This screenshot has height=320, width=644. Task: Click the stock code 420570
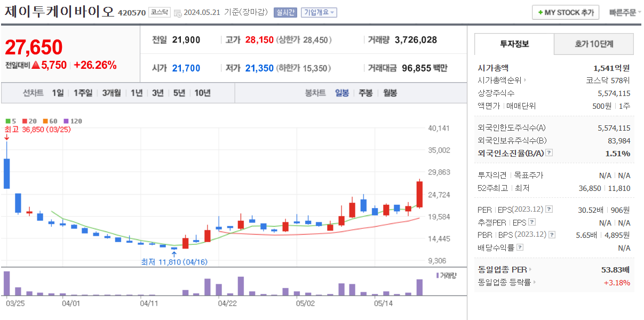131,13
